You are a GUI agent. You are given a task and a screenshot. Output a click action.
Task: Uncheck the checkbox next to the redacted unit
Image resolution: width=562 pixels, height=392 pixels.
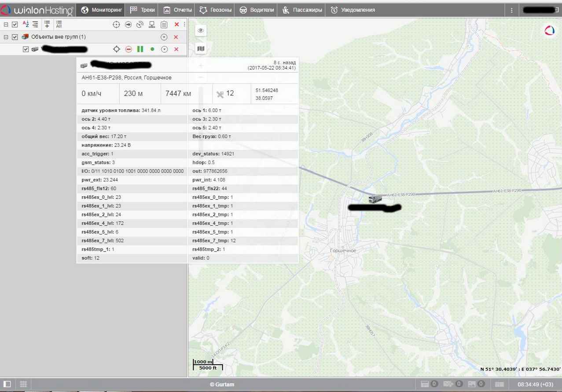point(26,49)
